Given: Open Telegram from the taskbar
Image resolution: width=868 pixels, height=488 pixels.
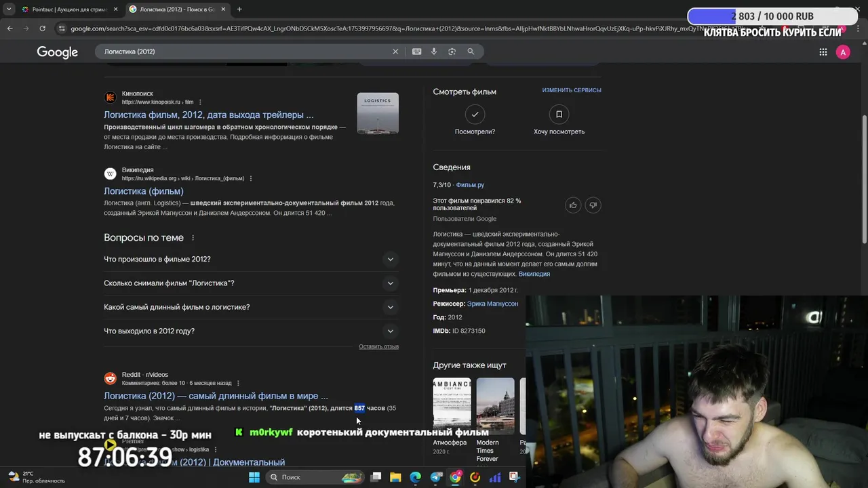Looking at the screenshot, I should pyautogui.click(x=436, y=477).
